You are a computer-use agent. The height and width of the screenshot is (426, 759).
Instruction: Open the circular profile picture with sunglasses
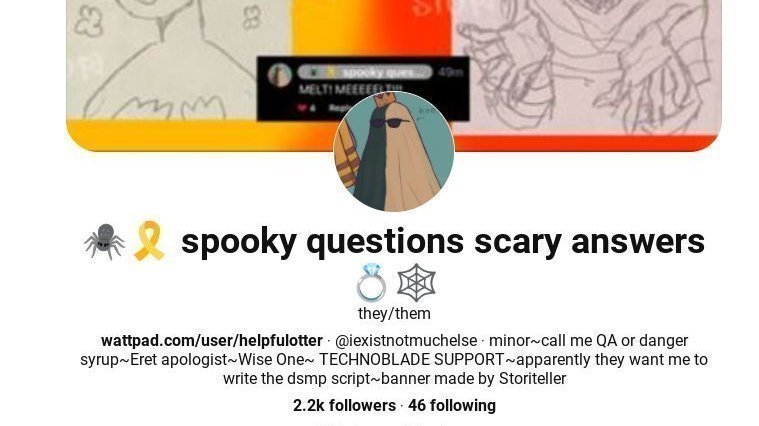point(394,152)
